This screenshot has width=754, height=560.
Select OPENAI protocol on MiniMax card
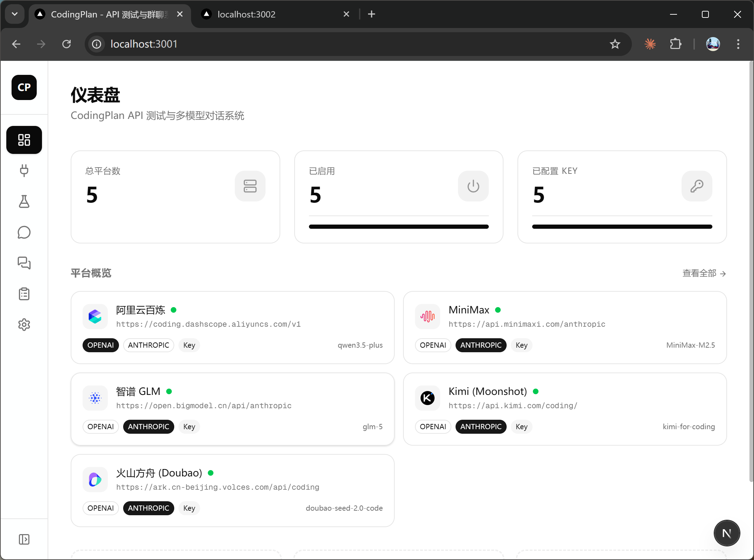tap(433, 345)
